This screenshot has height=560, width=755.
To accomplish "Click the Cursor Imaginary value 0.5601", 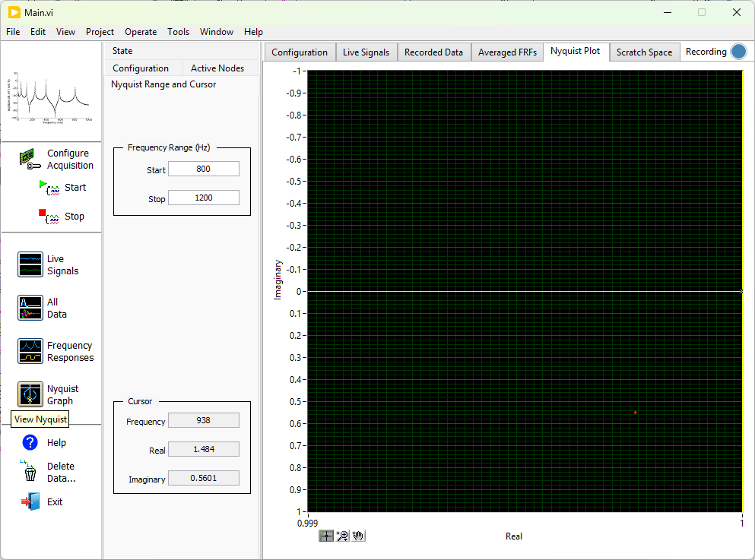I will click(204, 478).
